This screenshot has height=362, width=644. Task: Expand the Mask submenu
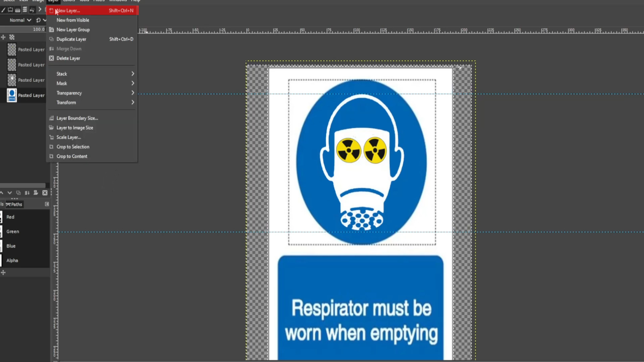point(92,83)
